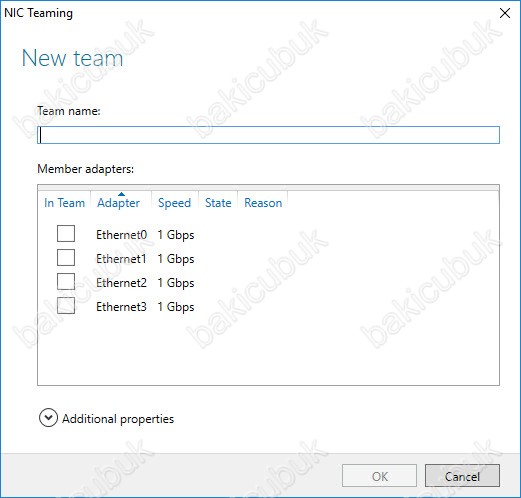Check the Ethernet2 In Team checkbox
The height and width of the screenshot is (498, 521).
pos(66,281)
